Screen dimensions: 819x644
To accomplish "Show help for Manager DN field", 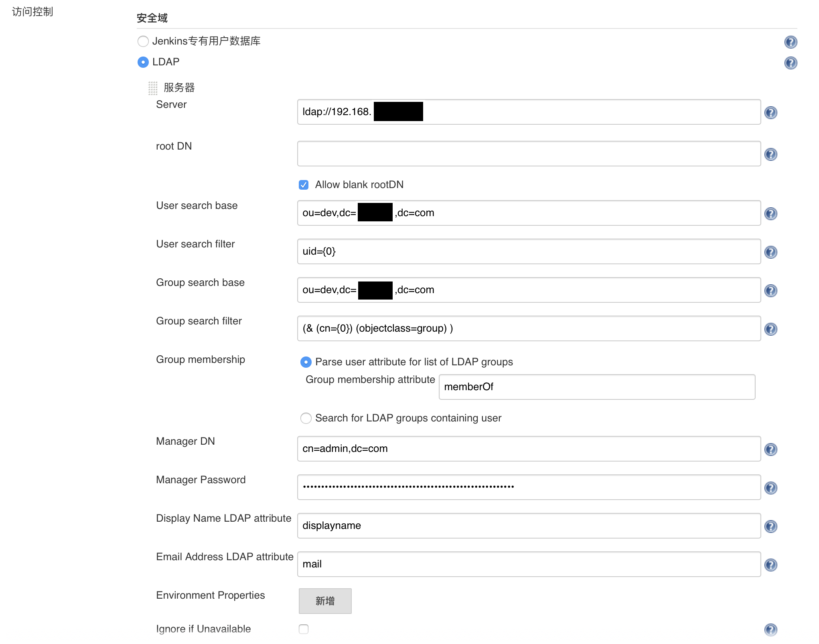I will point(770,450).
